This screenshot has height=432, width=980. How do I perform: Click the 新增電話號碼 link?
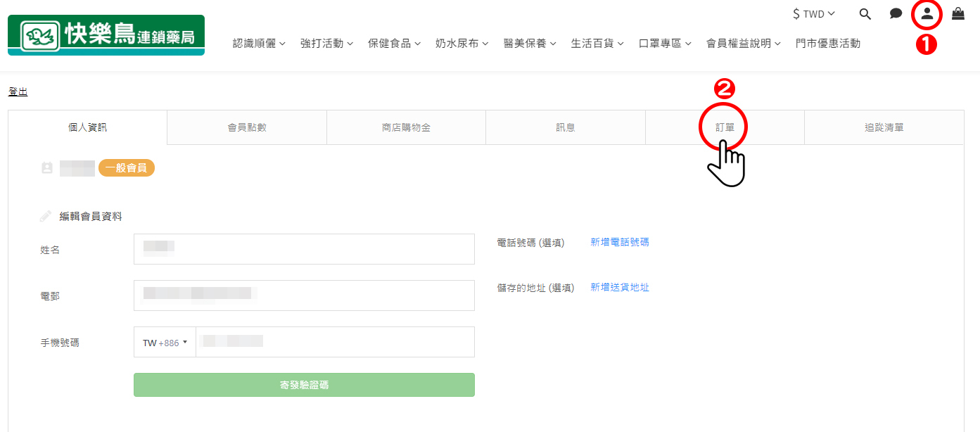click(x=620, y=242)
